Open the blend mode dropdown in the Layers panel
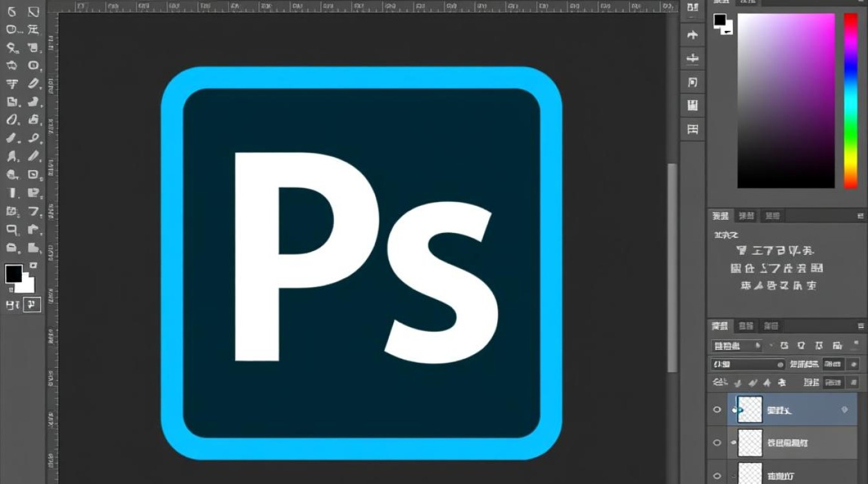Screen dimensions: 868x484 tap(747, 365)
